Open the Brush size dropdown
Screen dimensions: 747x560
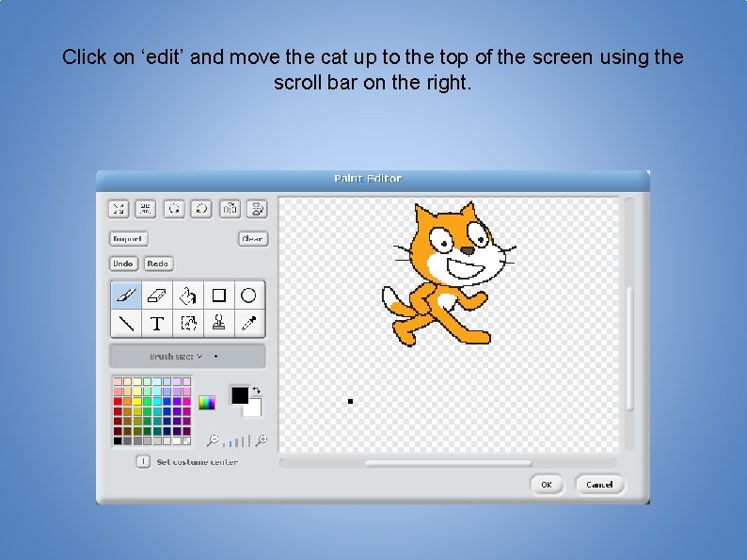point(188,356)
